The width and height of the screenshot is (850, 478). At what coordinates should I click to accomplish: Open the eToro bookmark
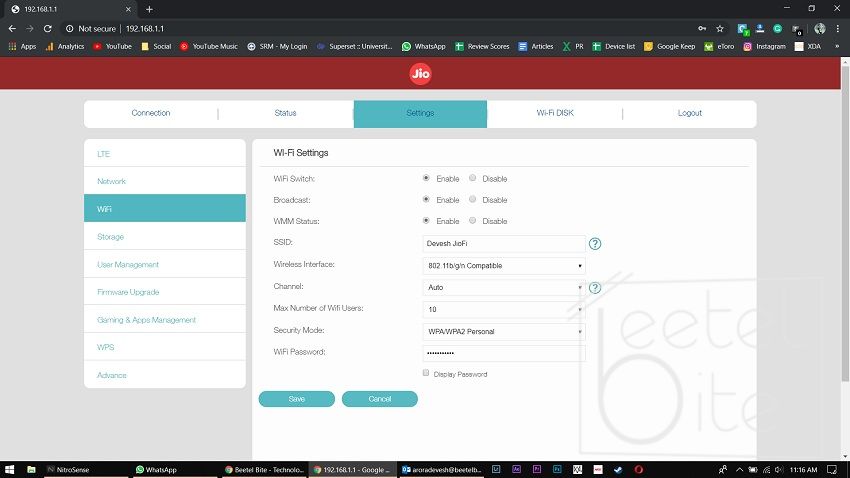(x=719, y=47)
